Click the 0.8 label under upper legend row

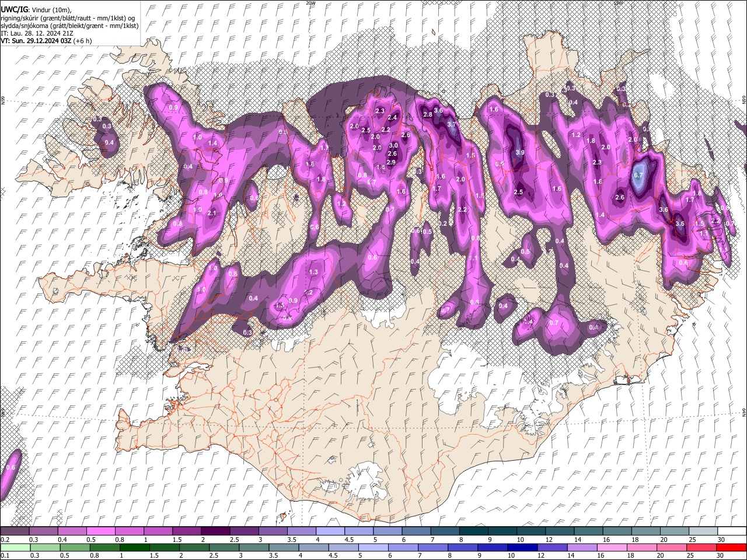(120, 540)
